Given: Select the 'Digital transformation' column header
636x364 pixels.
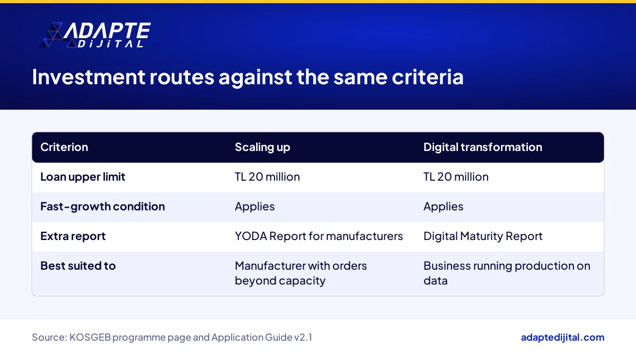Looking at the screenshot, I should click(x=483, y=147).
